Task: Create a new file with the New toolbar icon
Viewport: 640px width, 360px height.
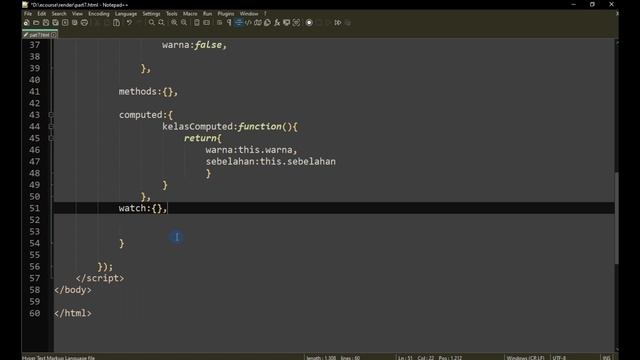Action: click(x=27, y=23)
